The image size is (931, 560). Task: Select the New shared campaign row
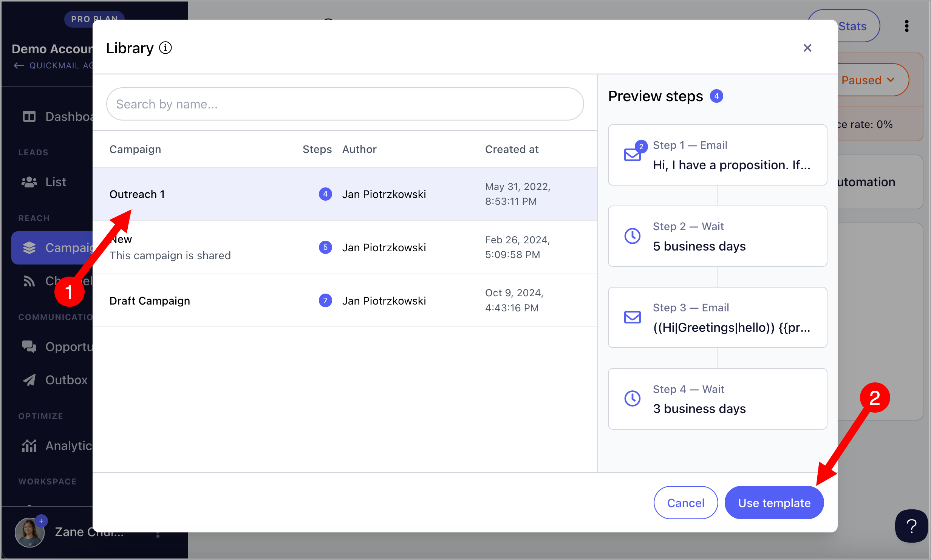[345, 248]
